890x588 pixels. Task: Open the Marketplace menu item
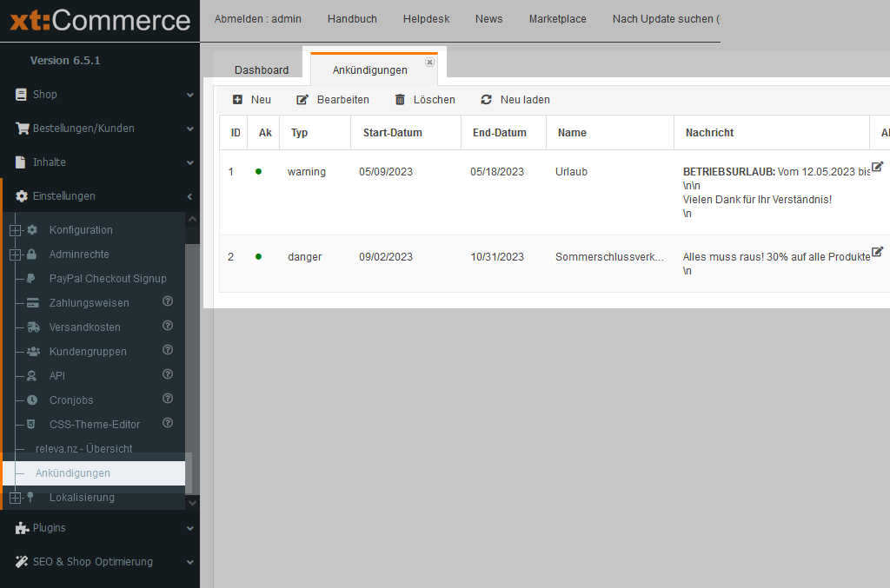557,19
